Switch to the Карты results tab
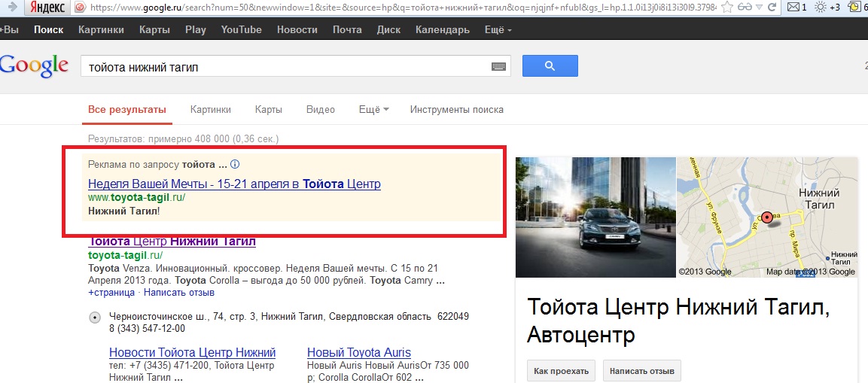 point(269,110)
